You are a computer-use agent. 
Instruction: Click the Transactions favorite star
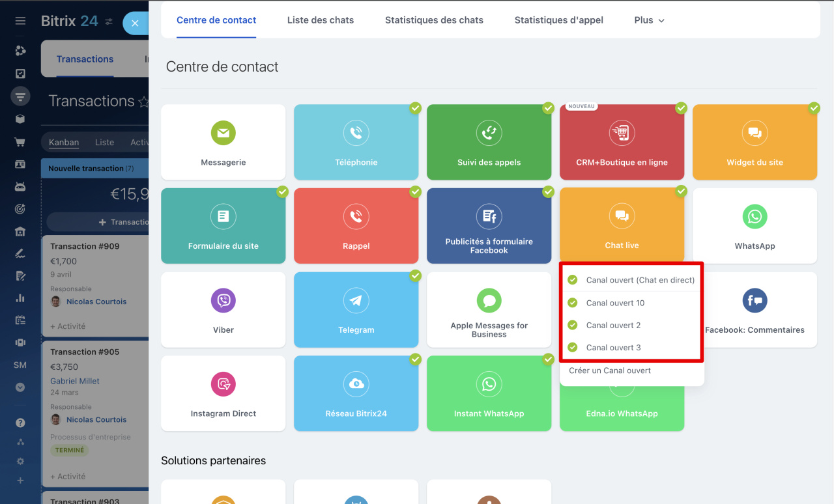143,102
